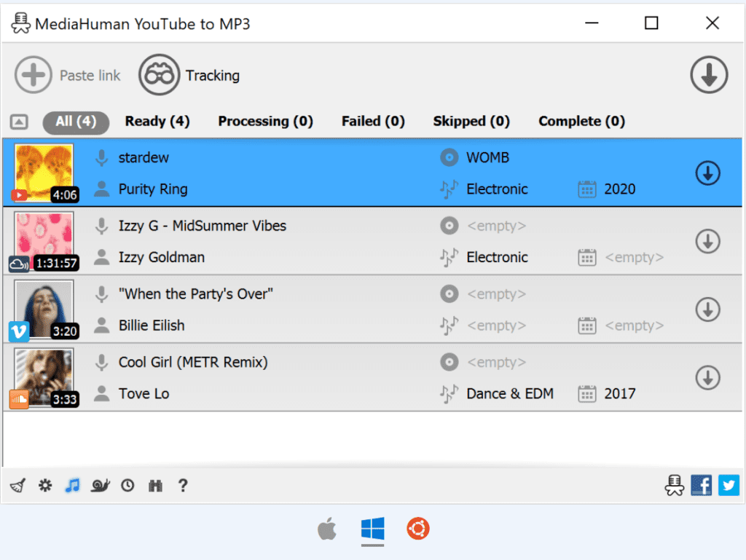Open the Facebook link icon
The width and height of the screenshot is (746, 560).
click(x=702, y=486)
